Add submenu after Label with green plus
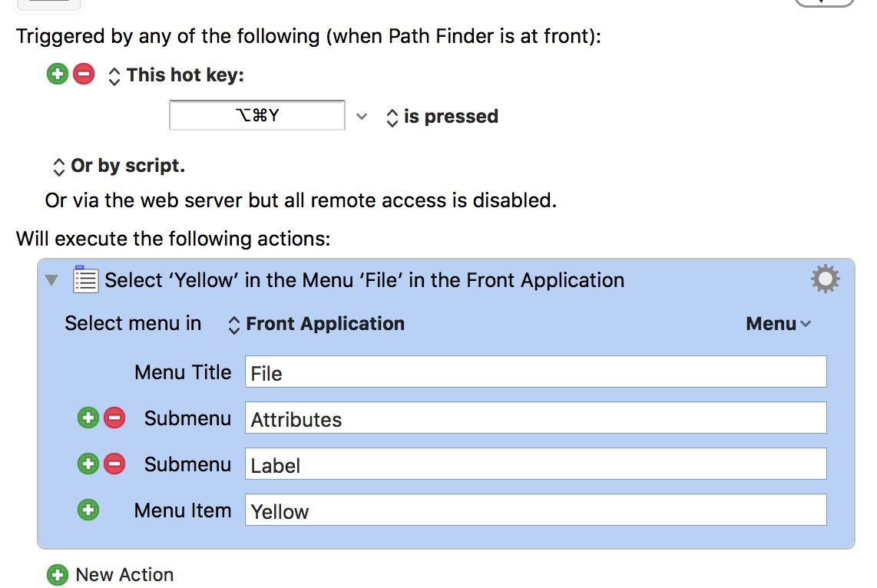Screen dimensions: 877x588 click(88, 464)
